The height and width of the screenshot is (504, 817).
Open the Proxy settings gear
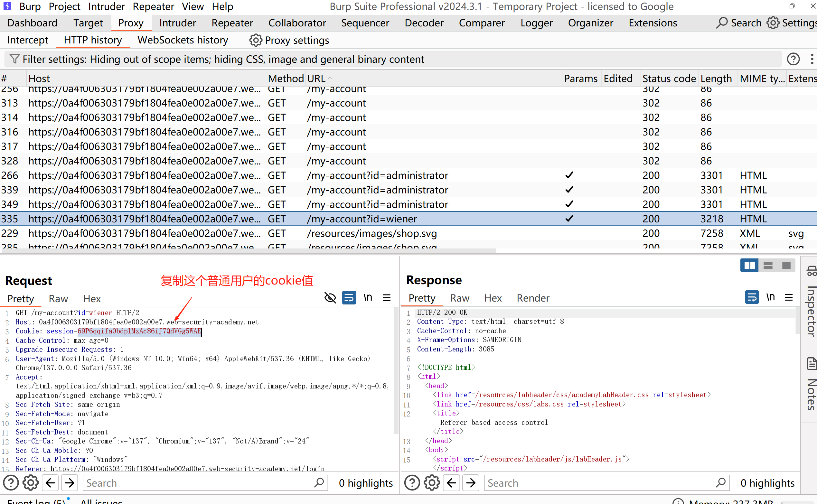coord(255,40)
